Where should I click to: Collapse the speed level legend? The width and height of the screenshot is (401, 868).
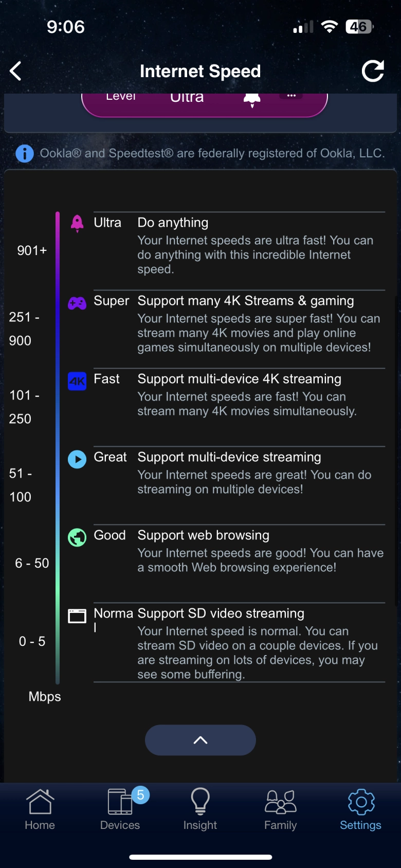click(x=200, y=740)
